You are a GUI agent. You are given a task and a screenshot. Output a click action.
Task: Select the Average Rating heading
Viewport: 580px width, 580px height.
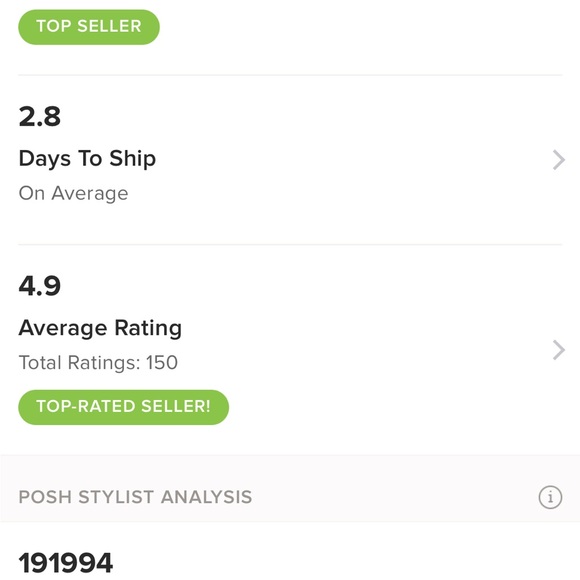pyautogui.click(x=100, y=328)
